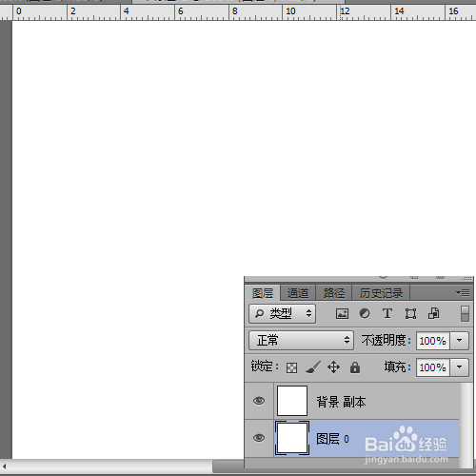Expand the 填充 fill slider arrow
This screenshot has height=476, width=476.
coord(460,367)
